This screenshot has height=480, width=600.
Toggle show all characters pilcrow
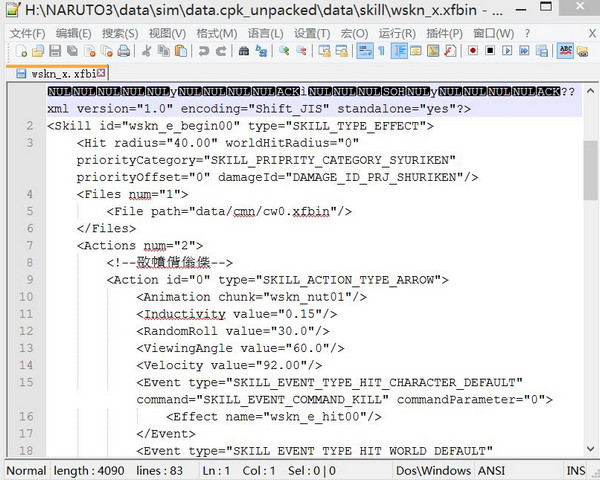click(x=381, y=51)
